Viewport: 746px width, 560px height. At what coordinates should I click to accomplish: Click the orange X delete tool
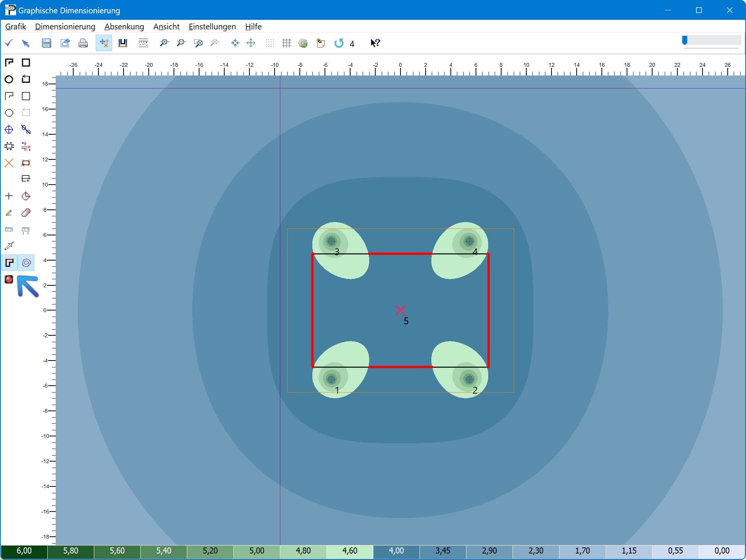[x=9, y=163]
